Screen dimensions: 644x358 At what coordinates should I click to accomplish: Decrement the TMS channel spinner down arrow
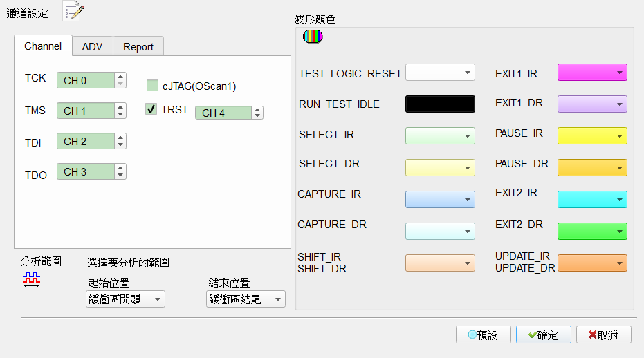point(120,114)
